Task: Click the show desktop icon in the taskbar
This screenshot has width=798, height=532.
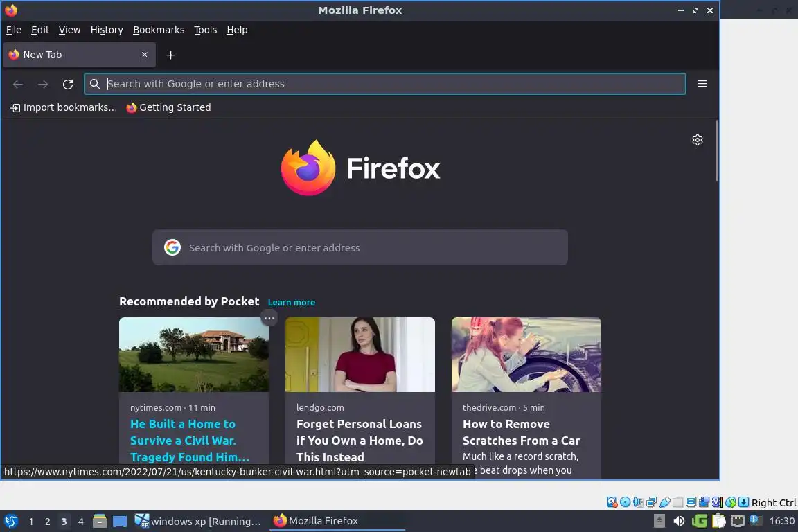Action: 120,522
